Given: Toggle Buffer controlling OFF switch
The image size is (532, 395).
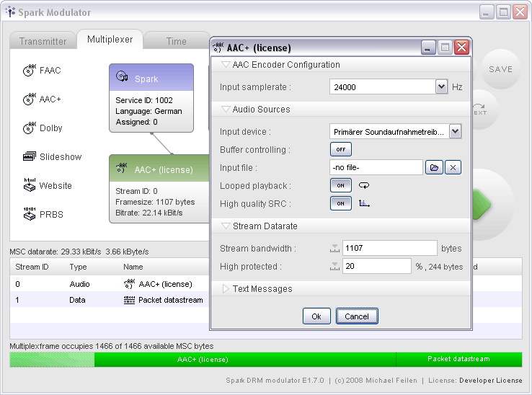Looking at the screenshot, I should click(x=341, y=149).
